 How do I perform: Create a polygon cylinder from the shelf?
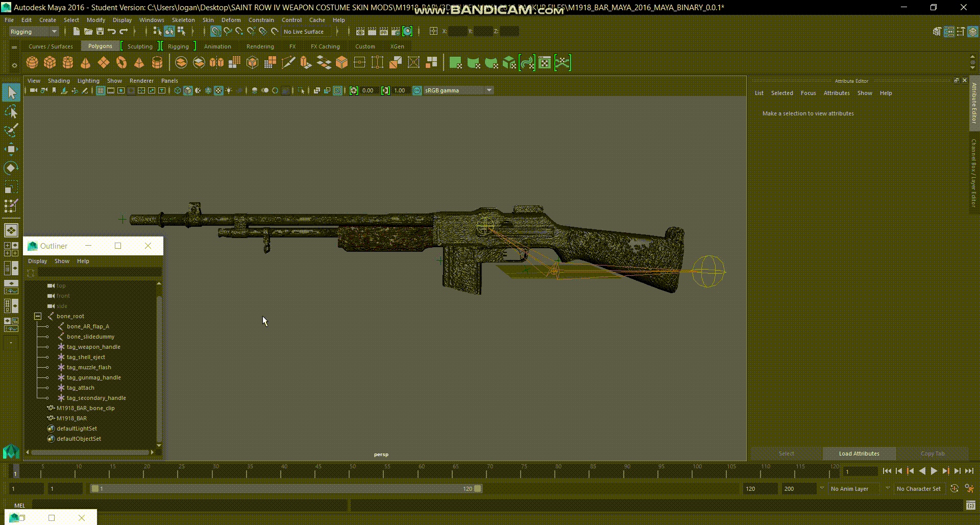[68, 63]
